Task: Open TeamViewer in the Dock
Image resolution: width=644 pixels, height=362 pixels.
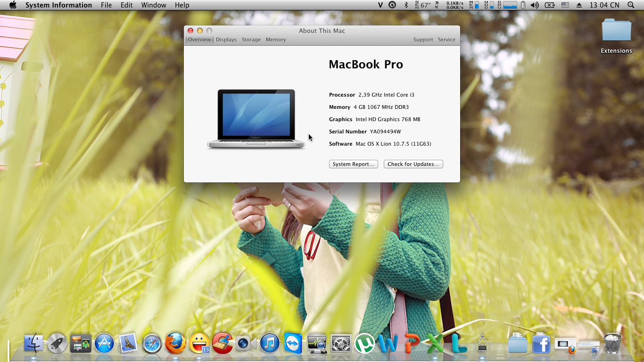Action: coord(293,343)
